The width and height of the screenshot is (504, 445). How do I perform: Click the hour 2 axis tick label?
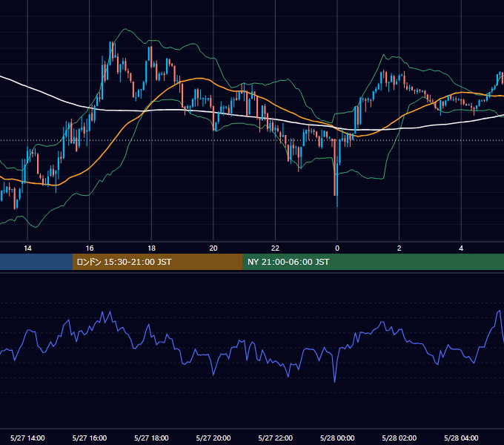pyautogui.click(x=399, y=248)
